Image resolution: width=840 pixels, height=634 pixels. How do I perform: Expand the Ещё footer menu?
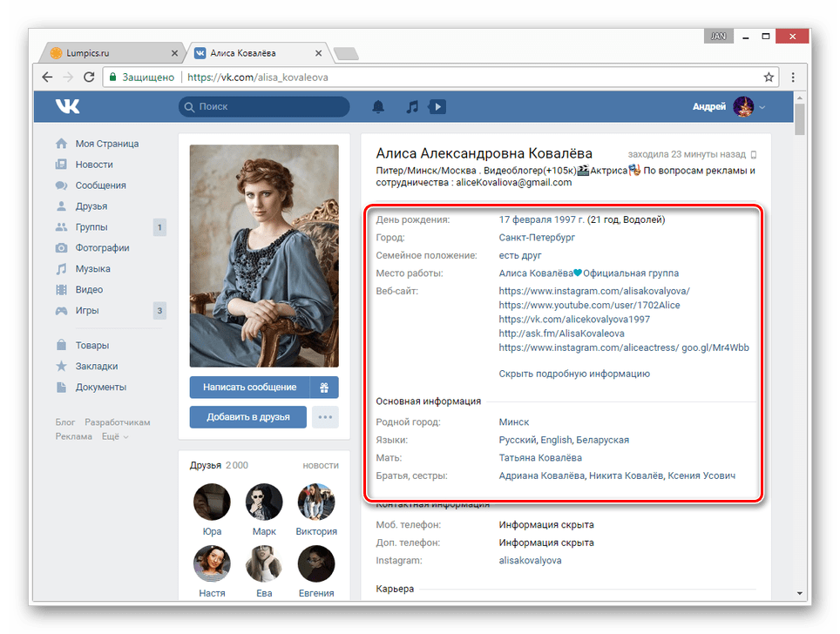[x=114, y=436]
